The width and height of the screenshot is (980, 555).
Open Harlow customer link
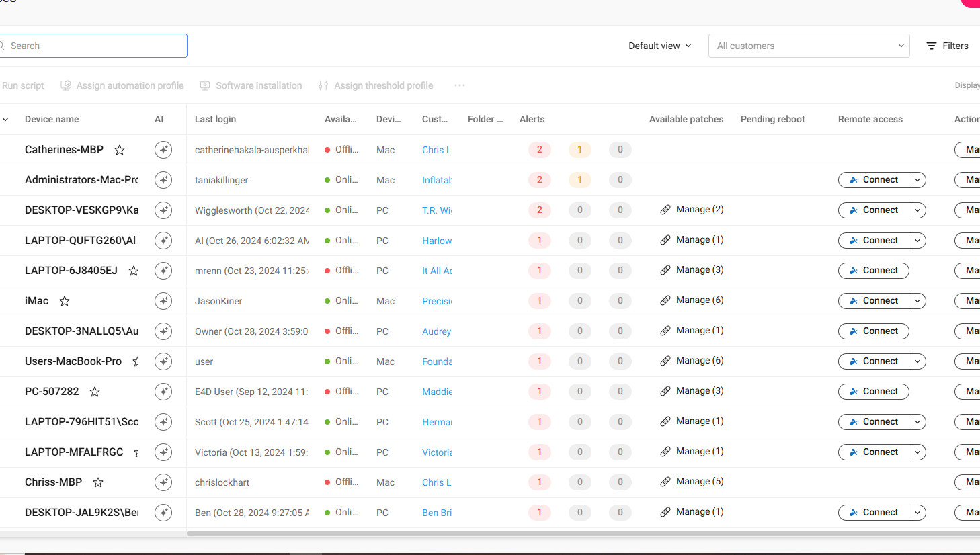[x=437, y=241]
